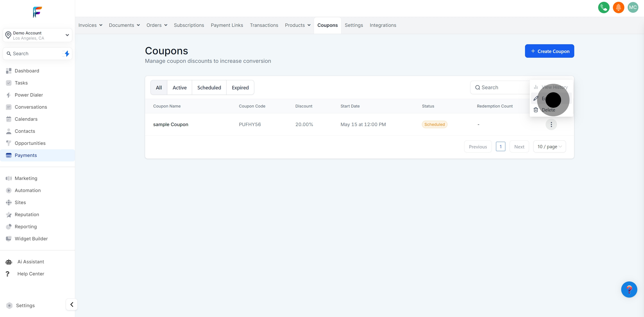Expand the Invoices dropdown menu
The height and width of the screenshot is (317, 644).
[90, 25]
